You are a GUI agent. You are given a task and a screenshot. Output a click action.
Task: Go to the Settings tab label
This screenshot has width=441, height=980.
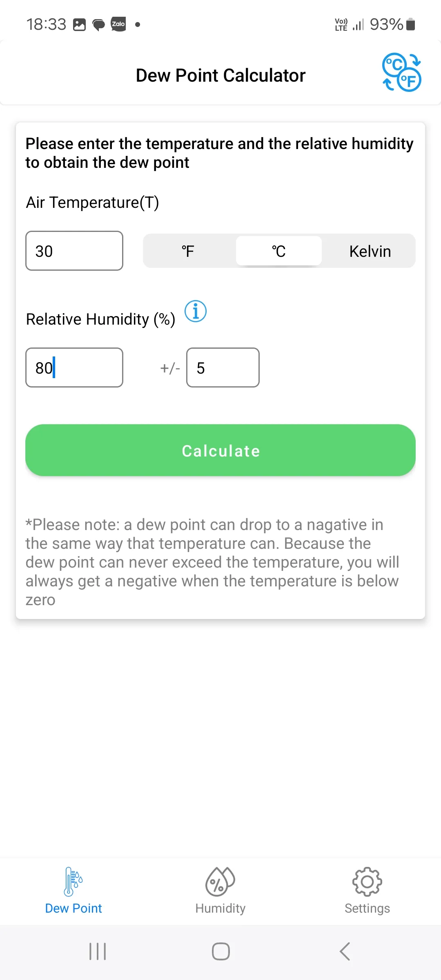point(367,908)
